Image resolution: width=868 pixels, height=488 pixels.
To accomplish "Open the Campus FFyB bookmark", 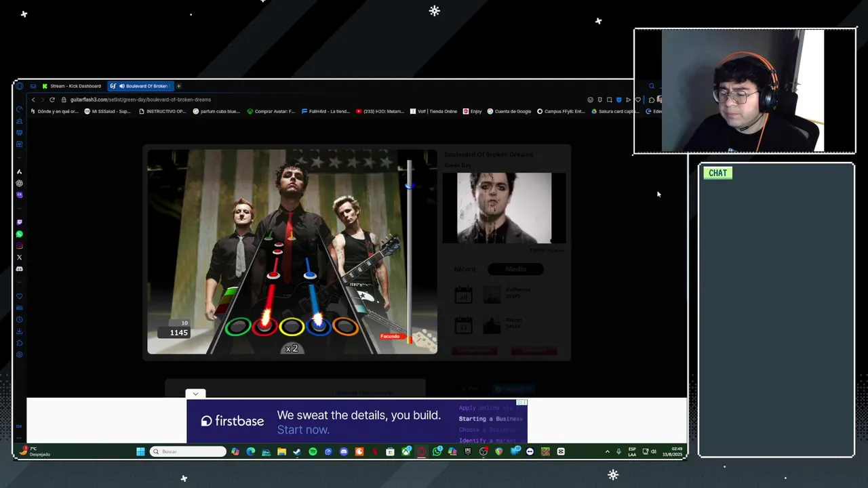I will pos(561,111).
